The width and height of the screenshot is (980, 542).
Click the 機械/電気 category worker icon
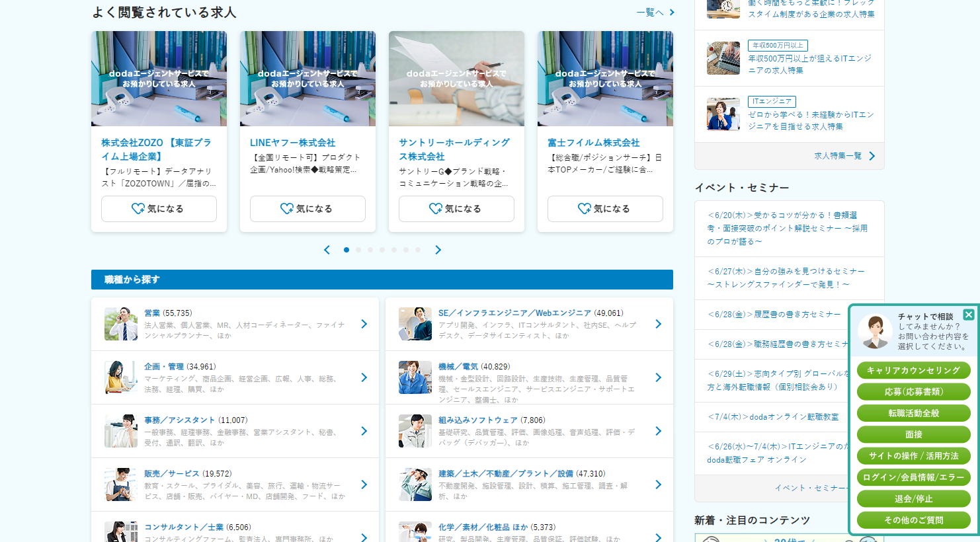click(x=415, y=377)
